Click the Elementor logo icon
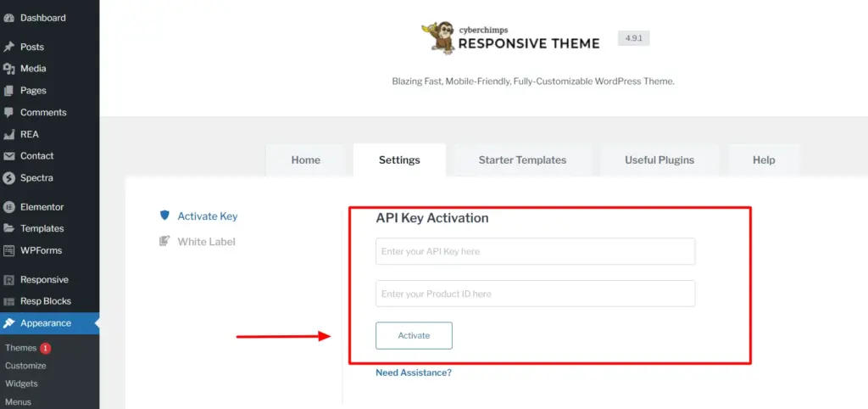Screen dimensions: 868x409 pyautogui.click(x=8, y=207)
